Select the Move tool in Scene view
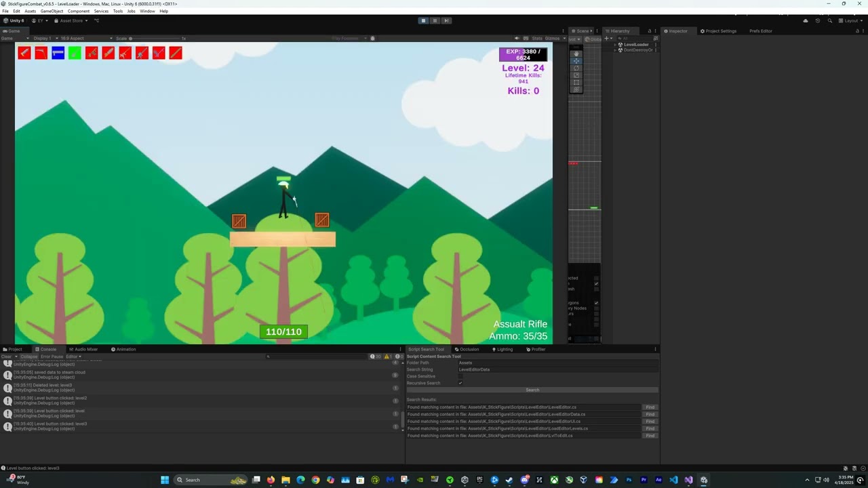 point(576,61)
